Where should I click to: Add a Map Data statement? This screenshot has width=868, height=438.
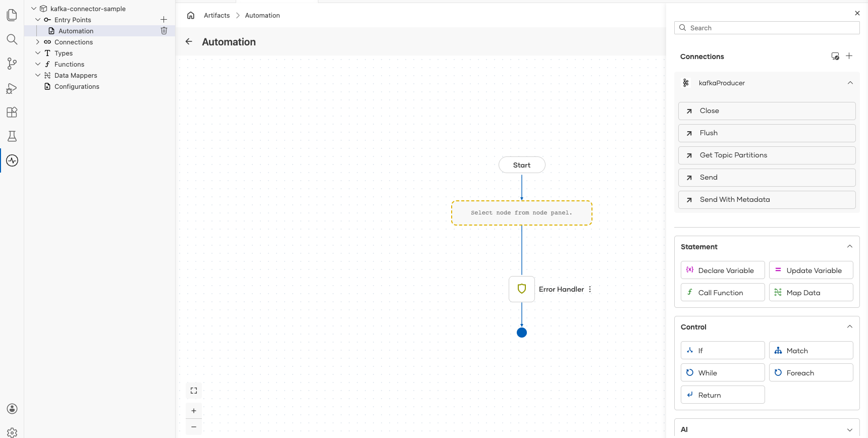click(x=811, y=292)
